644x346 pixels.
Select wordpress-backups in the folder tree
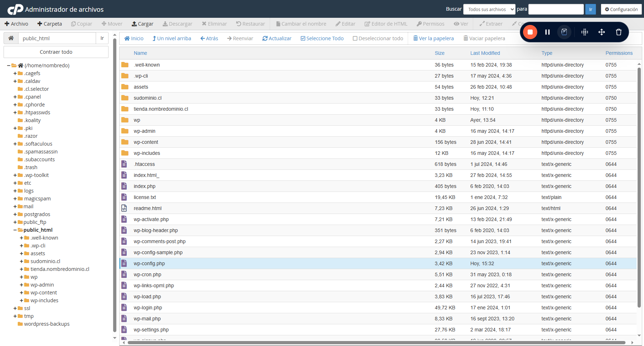click(47, 324)
